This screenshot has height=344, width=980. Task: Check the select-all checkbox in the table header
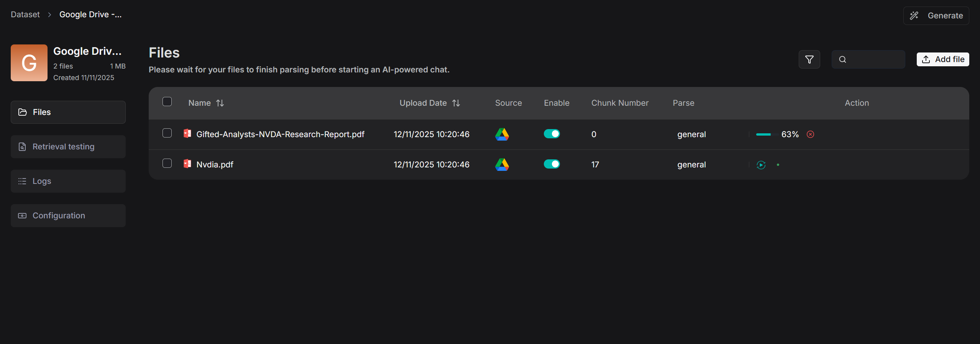coord(167,102)
